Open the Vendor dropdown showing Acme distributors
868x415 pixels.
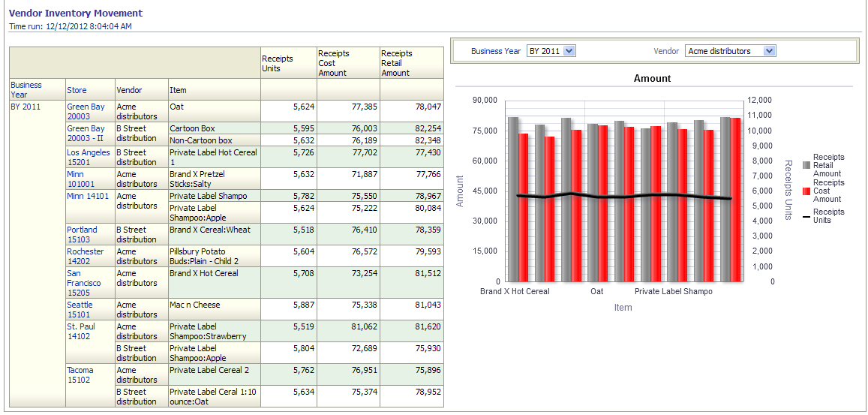pos(730,51)
